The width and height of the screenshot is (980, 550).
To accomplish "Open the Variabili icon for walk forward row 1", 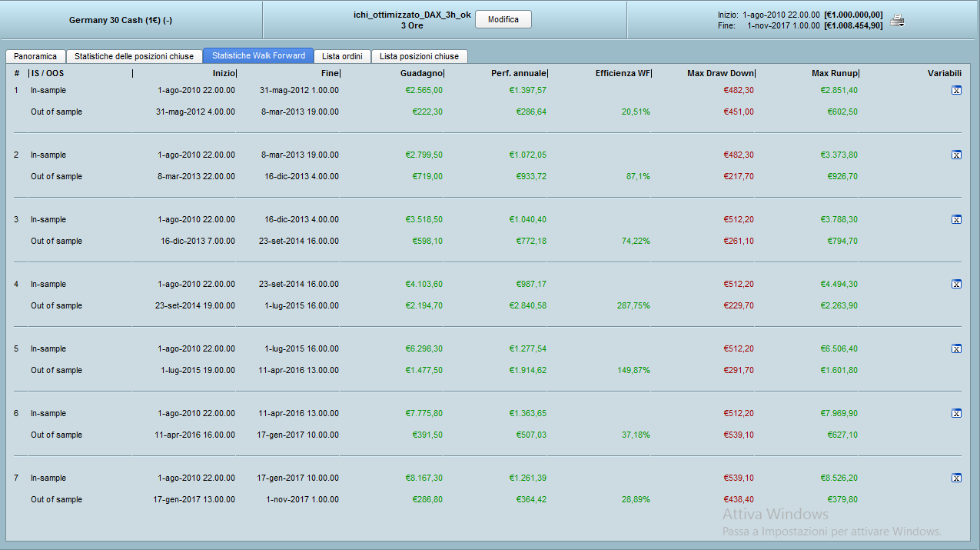I will point(956,91).
